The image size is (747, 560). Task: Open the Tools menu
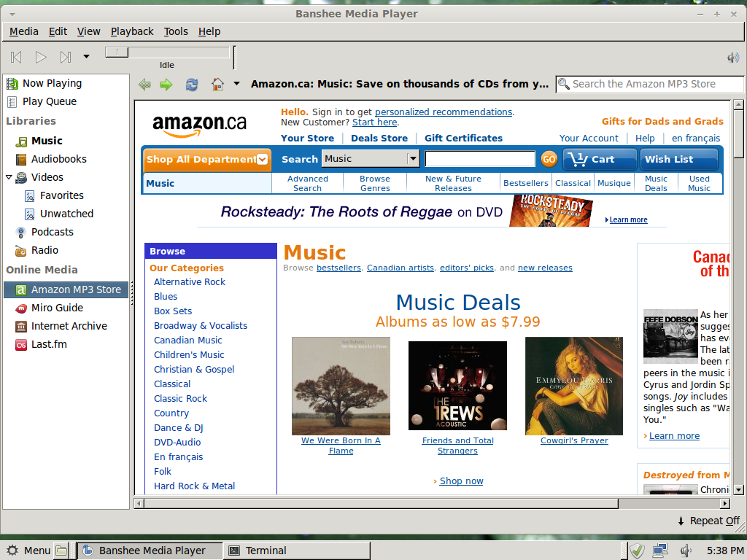pos(176,31)
